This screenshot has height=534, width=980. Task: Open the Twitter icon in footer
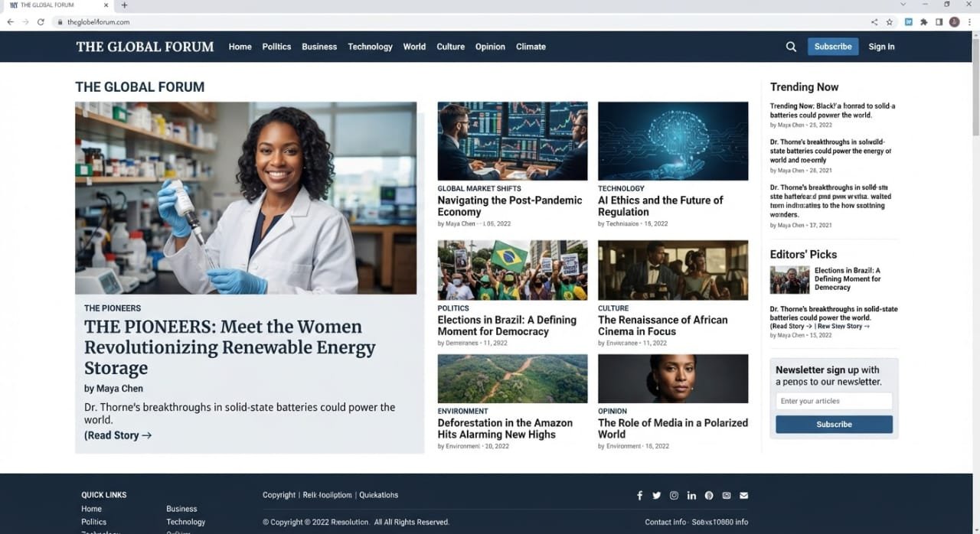tap(656, 496)
